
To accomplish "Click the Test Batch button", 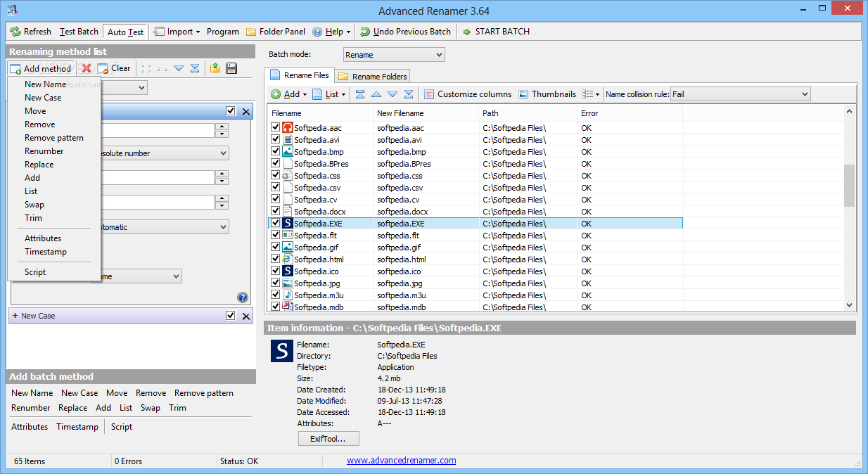I will click(79, 32).
